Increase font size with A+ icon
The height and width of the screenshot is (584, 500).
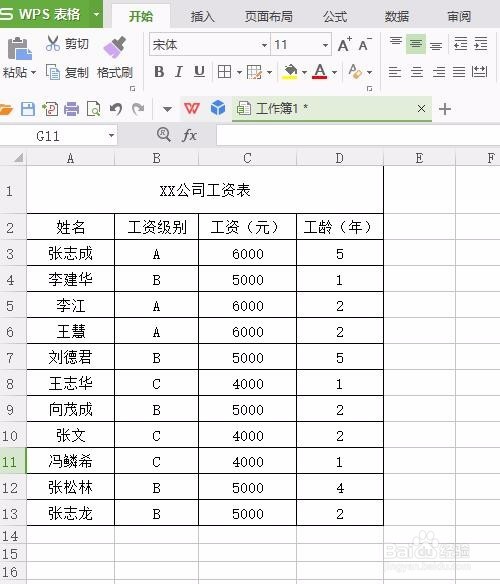(344, 44)
